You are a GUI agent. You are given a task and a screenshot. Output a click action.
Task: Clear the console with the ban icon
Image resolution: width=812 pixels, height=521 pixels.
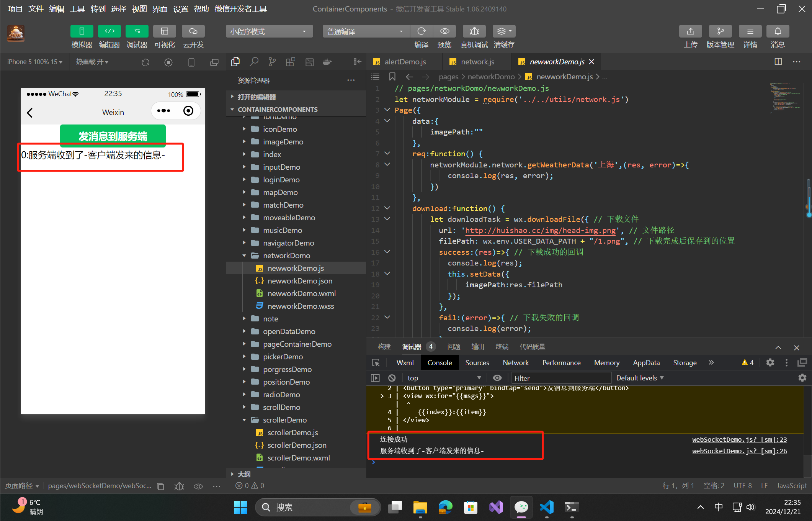[392, 378]
